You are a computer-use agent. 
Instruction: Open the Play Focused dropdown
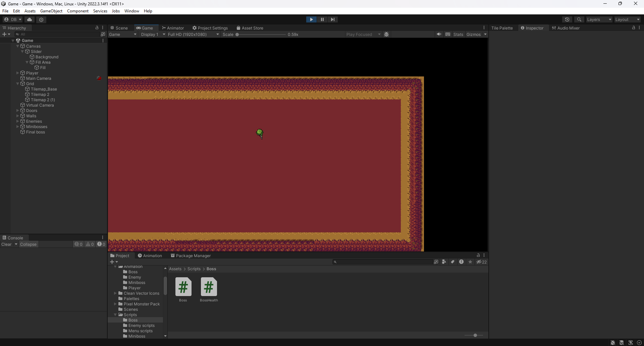pyautogui.click(x=363, y=34)
